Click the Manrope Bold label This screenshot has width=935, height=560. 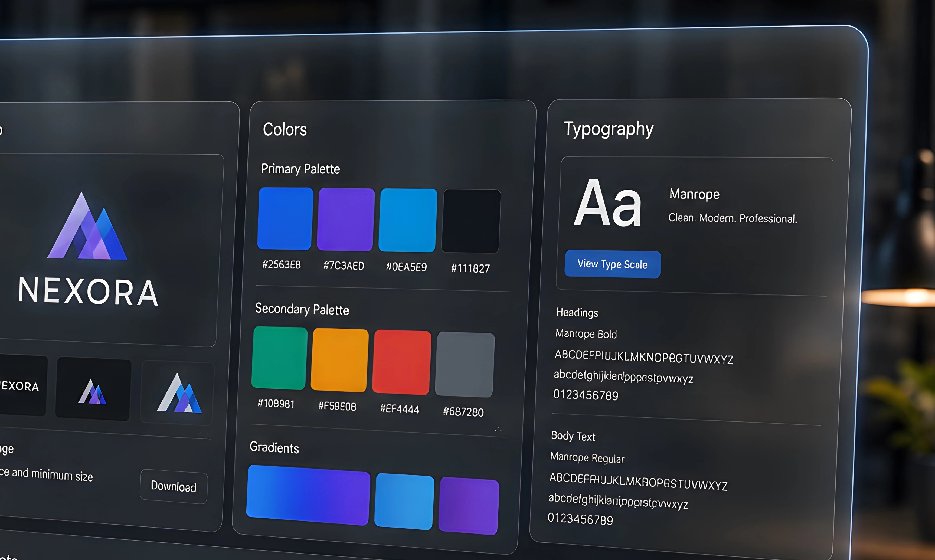click(x=586, y=334)
